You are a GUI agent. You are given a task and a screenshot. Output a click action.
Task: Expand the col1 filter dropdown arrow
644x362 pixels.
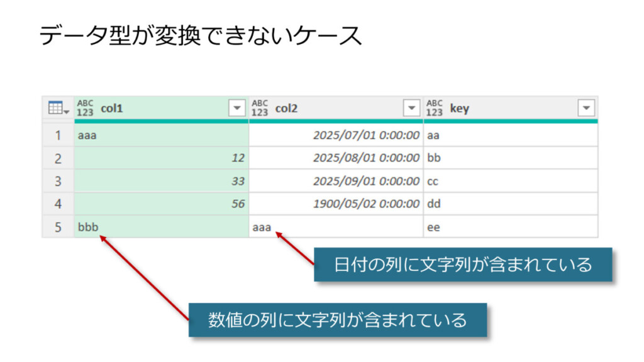[x=236, y=108]
